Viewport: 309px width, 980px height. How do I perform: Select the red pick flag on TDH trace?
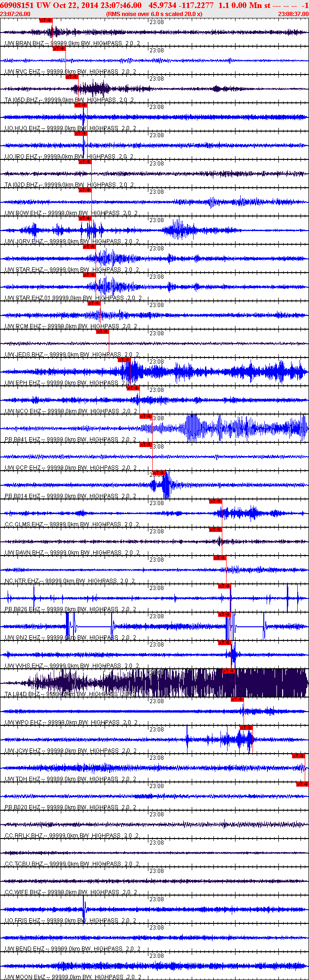point(299,756)
